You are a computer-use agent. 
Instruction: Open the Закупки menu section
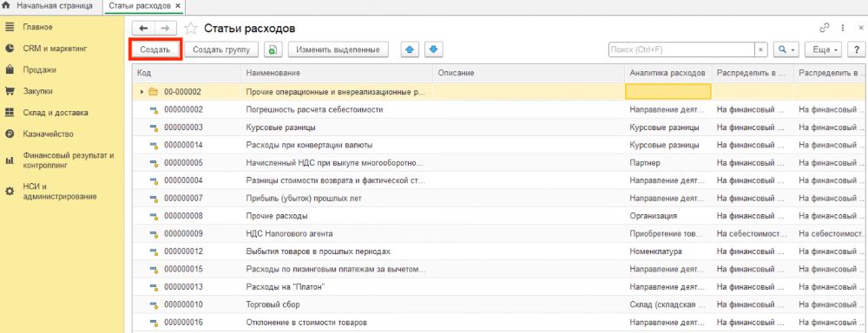[x=37, y=91]
